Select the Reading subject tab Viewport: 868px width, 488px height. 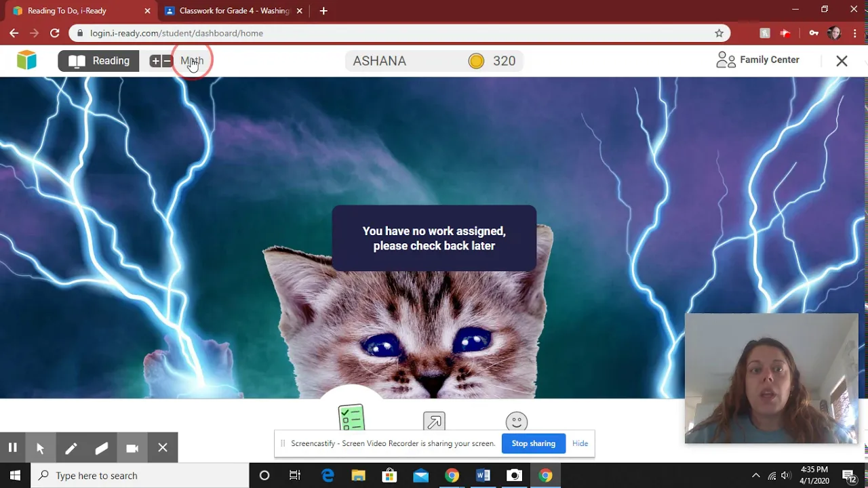click(99, 61)
